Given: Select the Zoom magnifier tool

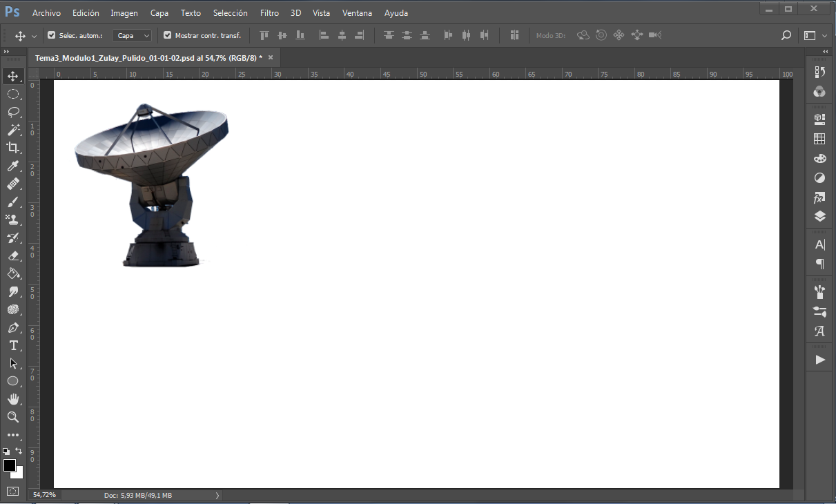Looking at the screenshot, I should pyautogui.click(x=13, y=417).
